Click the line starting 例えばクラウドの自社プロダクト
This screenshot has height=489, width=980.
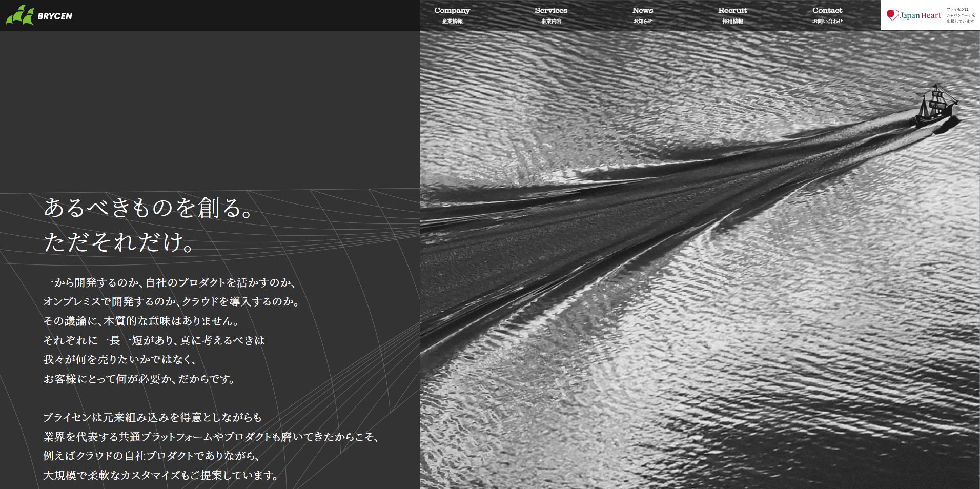[152, 456]
